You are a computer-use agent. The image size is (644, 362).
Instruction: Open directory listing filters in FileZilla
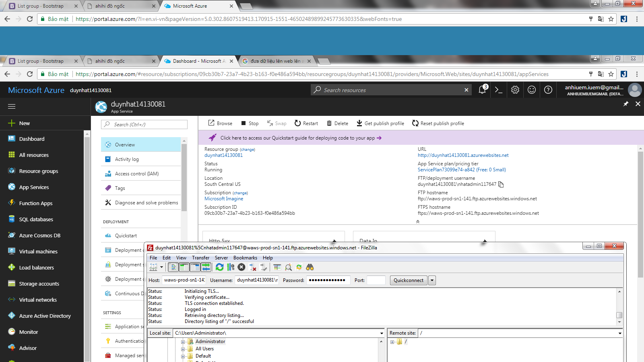coord(277,267)
